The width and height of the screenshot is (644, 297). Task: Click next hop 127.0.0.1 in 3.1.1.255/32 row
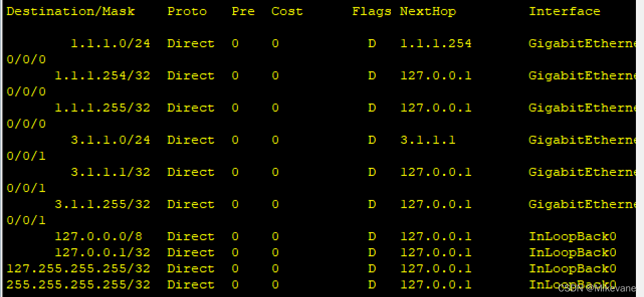pyautogui.click(x=436, y=205)
